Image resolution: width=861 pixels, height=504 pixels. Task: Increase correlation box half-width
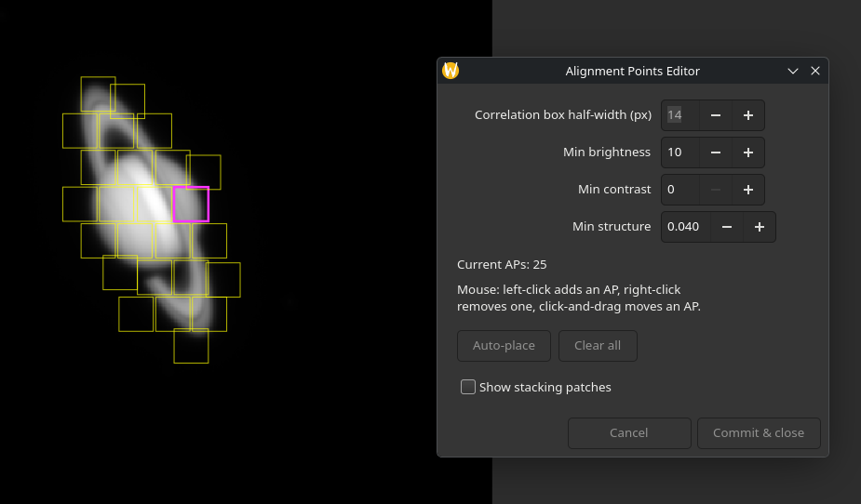coord(747,115)
